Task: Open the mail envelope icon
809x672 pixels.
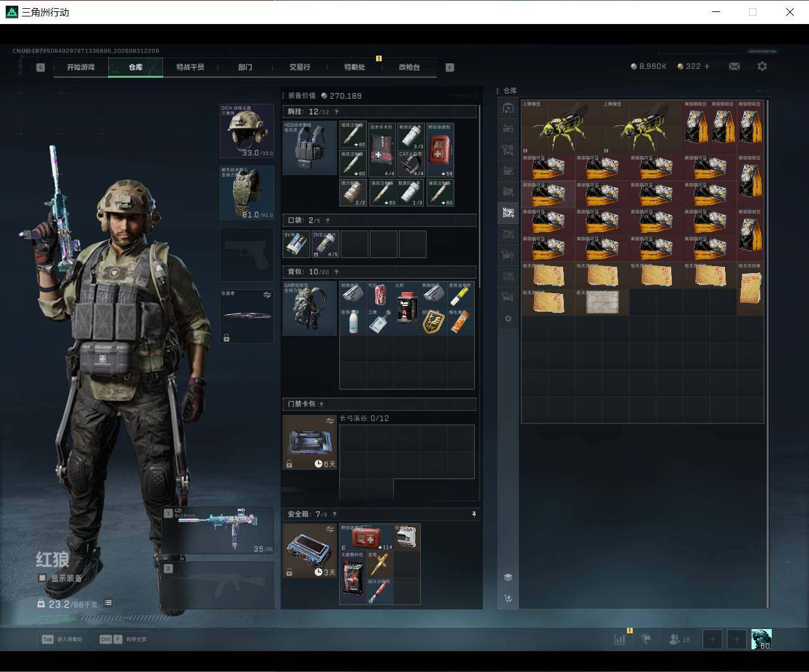Action: 734,66
